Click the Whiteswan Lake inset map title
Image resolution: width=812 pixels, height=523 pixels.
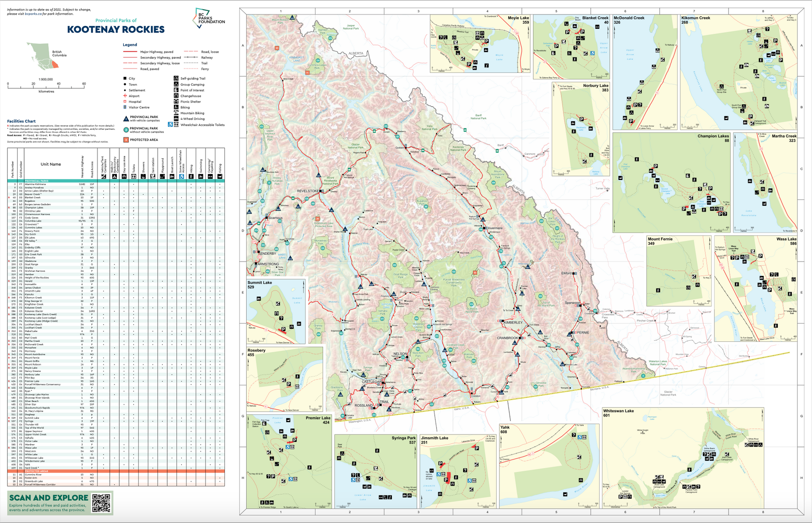click(x=618, y=411)
